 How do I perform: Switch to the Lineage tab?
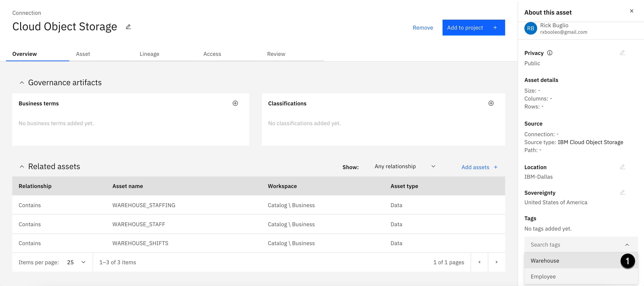coord(149,54)
